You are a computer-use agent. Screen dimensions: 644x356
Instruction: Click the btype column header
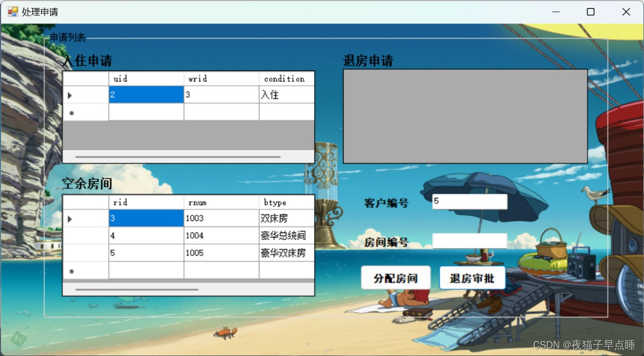click(287, 202)
